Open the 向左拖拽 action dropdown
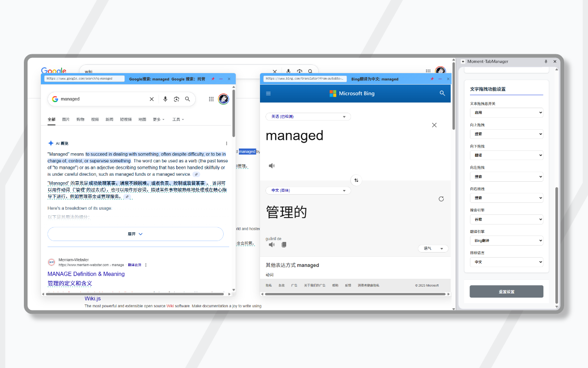 point(506,177)
